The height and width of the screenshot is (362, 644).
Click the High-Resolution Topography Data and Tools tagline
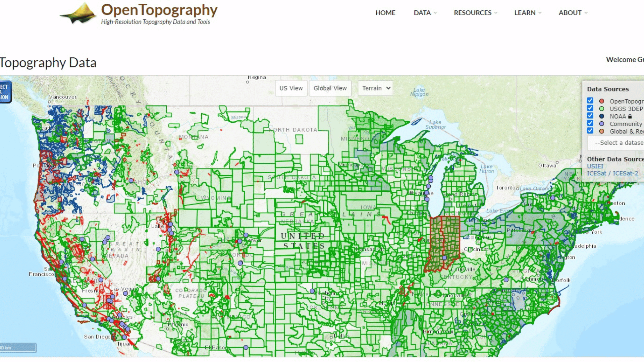pos(156,22)
